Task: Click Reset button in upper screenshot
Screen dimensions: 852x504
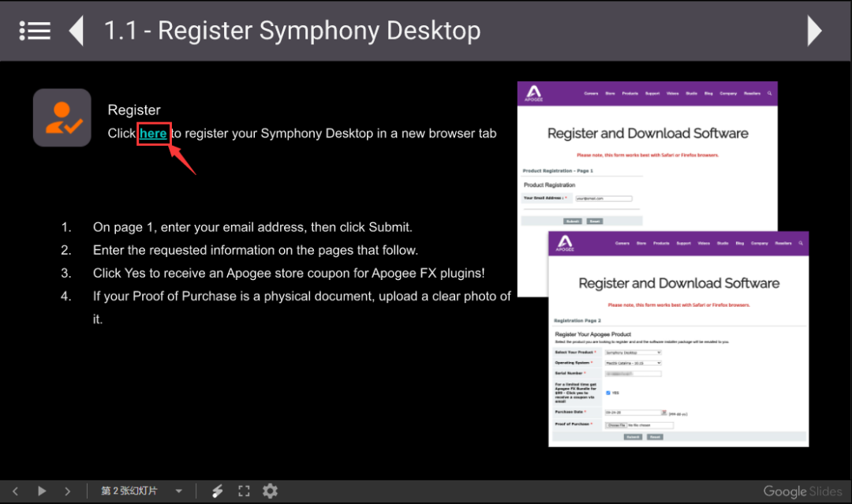Action: [595, 221]
